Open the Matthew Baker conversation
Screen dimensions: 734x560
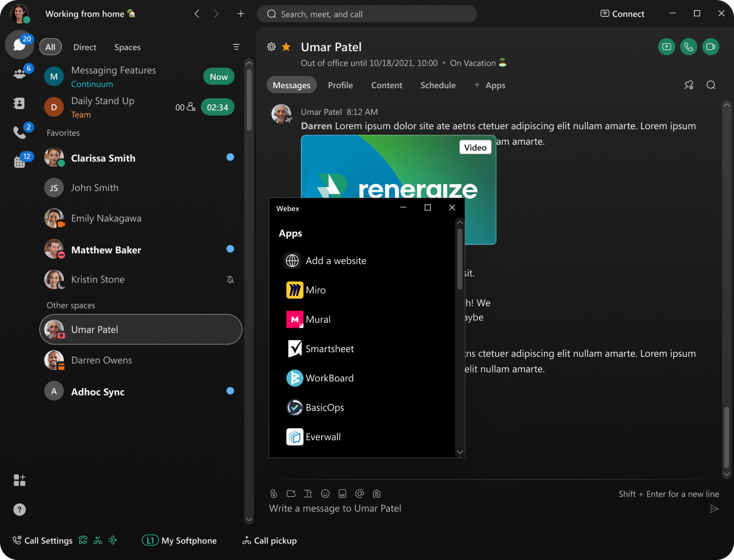coord(141,250)
